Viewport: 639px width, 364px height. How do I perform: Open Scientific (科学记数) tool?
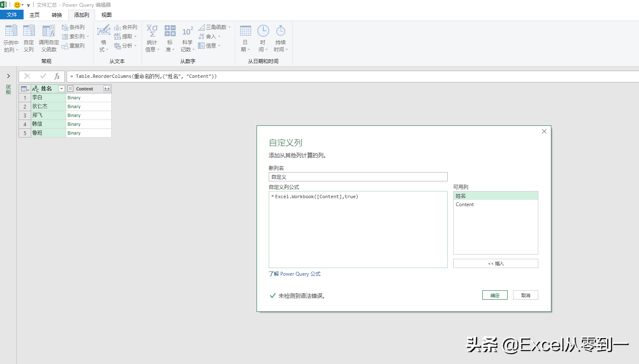click(x=187, y=38)
